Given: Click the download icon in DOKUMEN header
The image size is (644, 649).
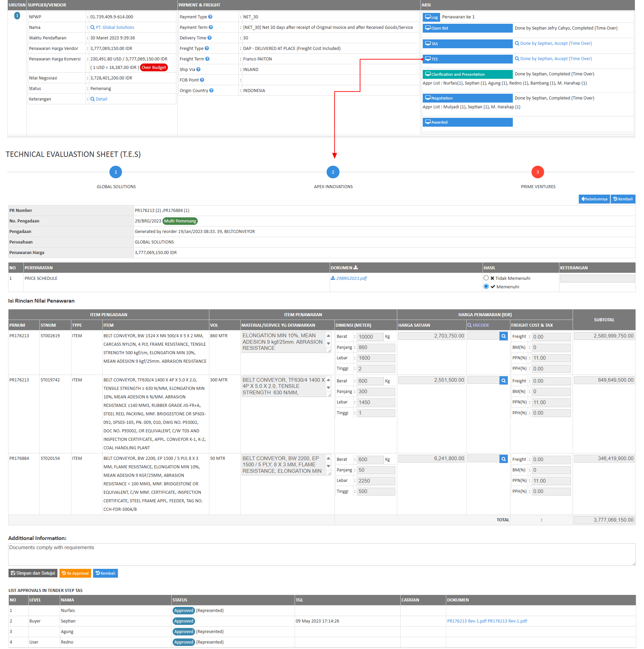Looking at the screenshot, I should pyautogui.click(x=355, y=268).
